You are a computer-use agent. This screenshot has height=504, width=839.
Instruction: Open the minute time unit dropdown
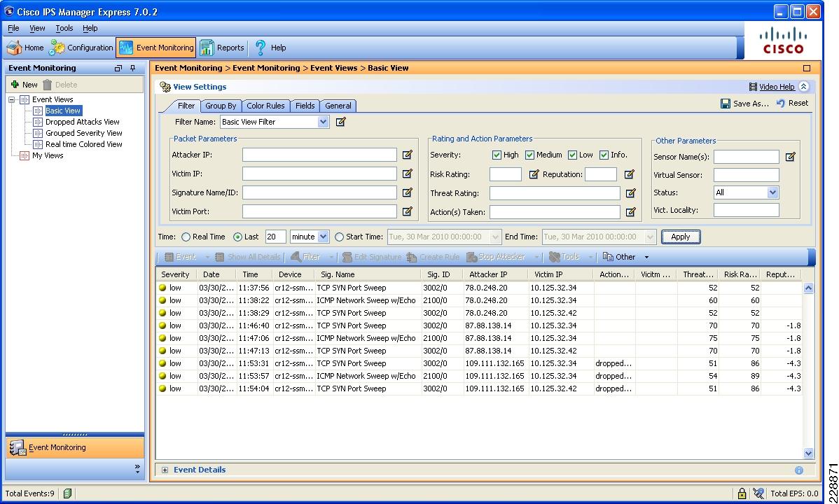point(323,237)
